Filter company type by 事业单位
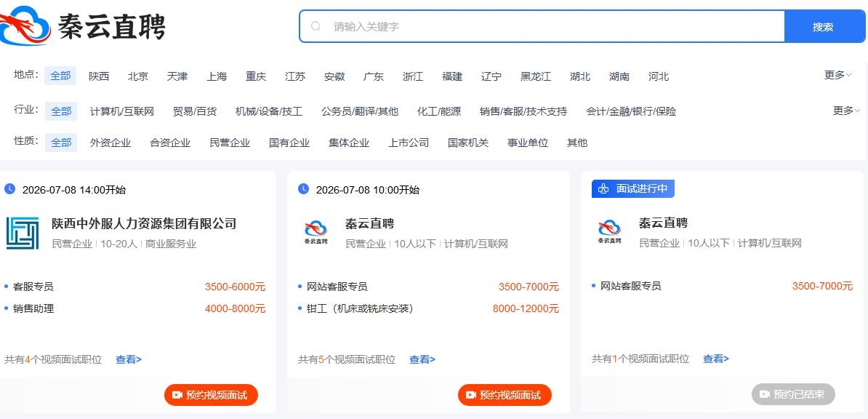This screenshot has height=419, width=868. tap(528, 143)
